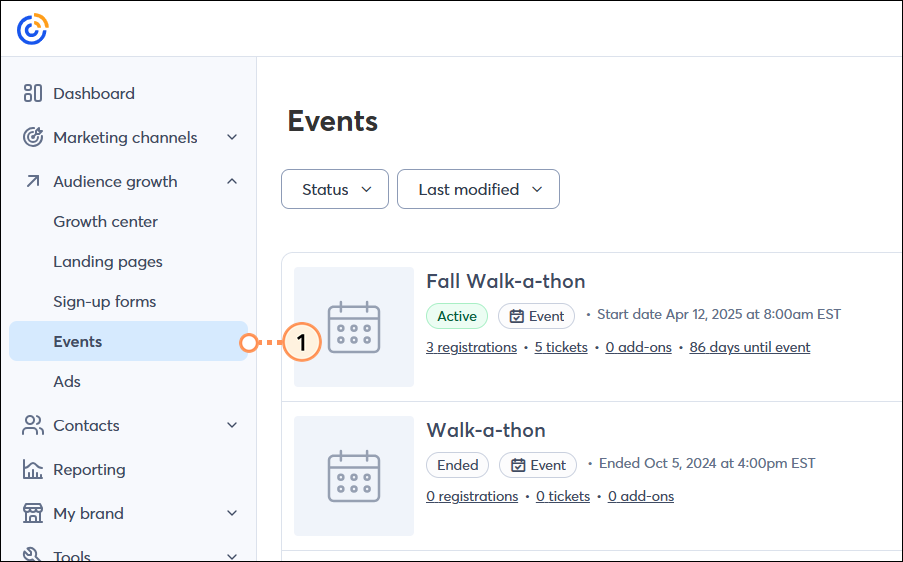The width and height of the screenshot is (903, 562).
Task: Click the Events page heading
Action: click(332, 121)
